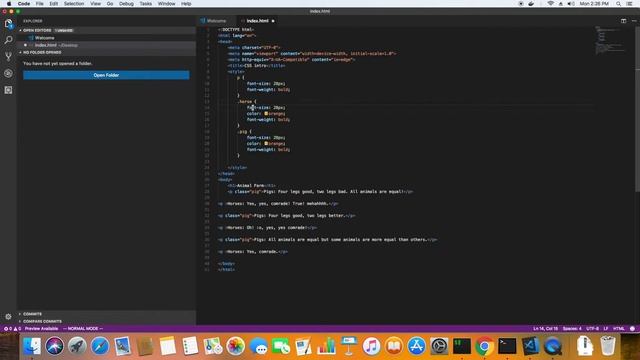
Task: Open Terminal from the dock
Action: [x=507, y=346]
